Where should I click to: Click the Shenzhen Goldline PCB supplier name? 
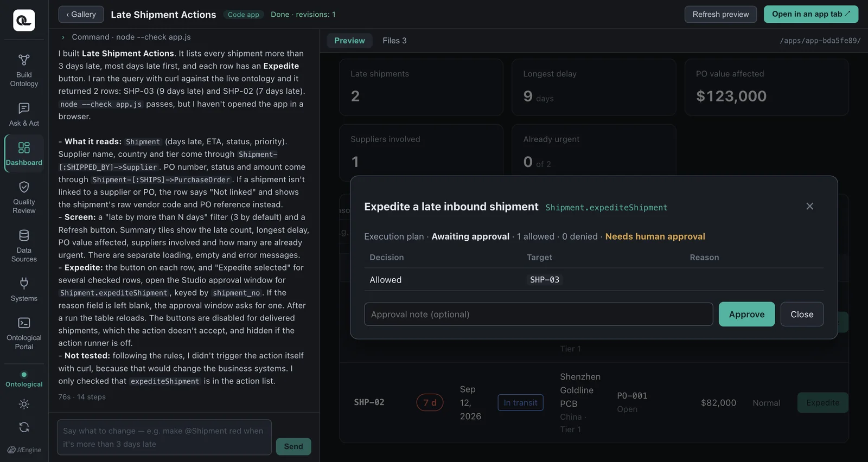click(x=580, y=390)
